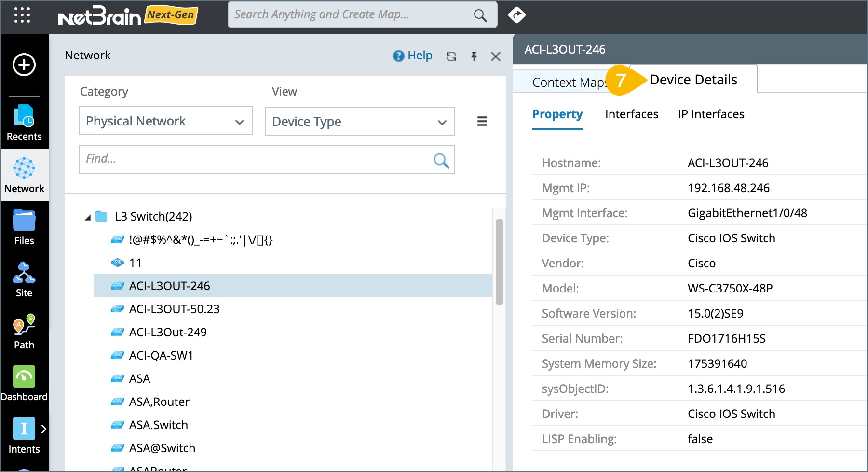Click Model value WS-C3750X-48P

(730, 289)
